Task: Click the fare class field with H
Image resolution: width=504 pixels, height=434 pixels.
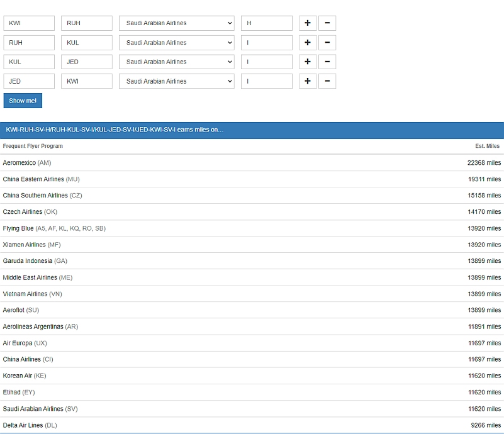Action: tap(267, 23)
